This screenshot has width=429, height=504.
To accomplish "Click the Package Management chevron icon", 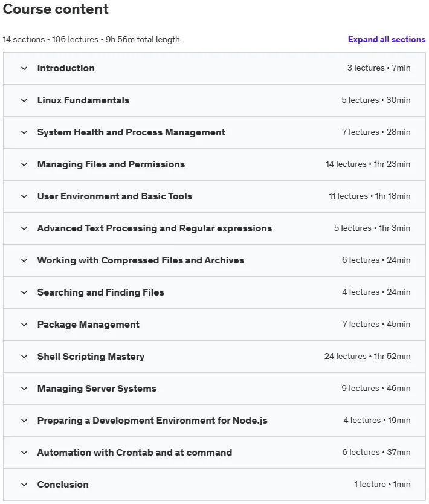I will [24, 325].
